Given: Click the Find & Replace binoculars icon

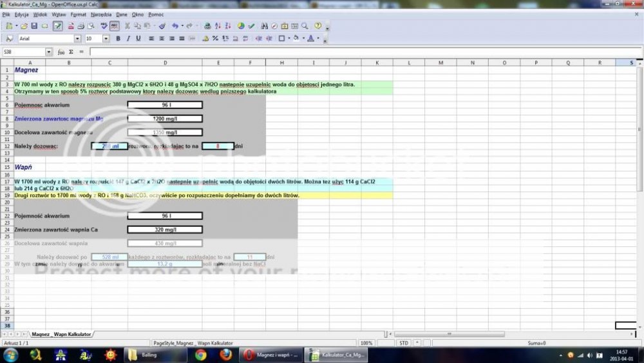Looking at the screenshot, I should point(263,26).
